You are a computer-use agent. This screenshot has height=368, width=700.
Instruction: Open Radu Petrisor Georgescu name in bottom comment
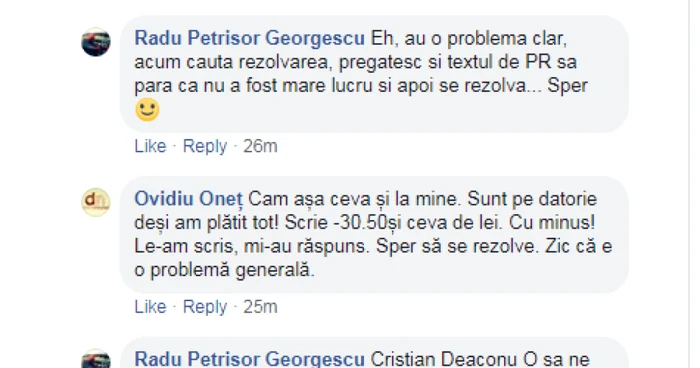point(250,359)
